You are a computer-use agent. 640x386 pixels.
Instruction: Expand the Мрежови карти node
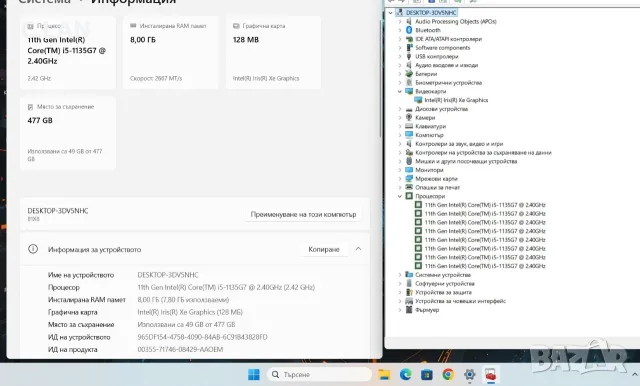[400, 178]
